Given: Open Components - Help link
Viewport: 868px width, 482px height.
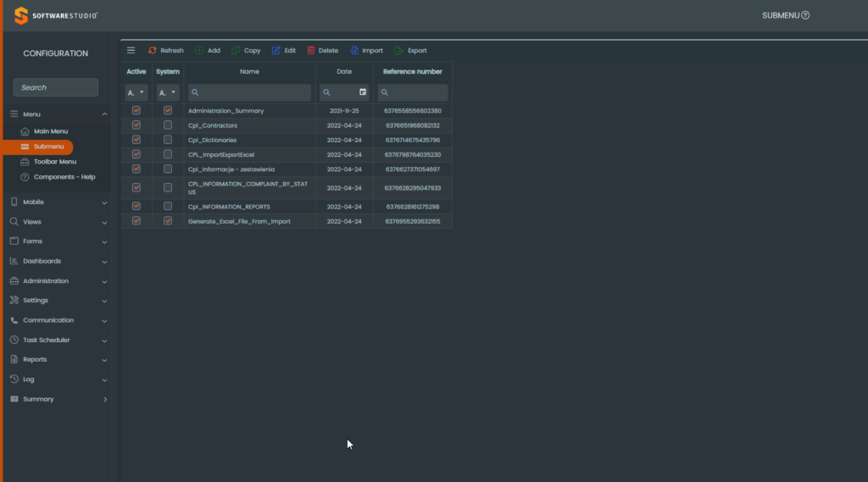Looking at the screenshot, I should click(x=64, y=177).
